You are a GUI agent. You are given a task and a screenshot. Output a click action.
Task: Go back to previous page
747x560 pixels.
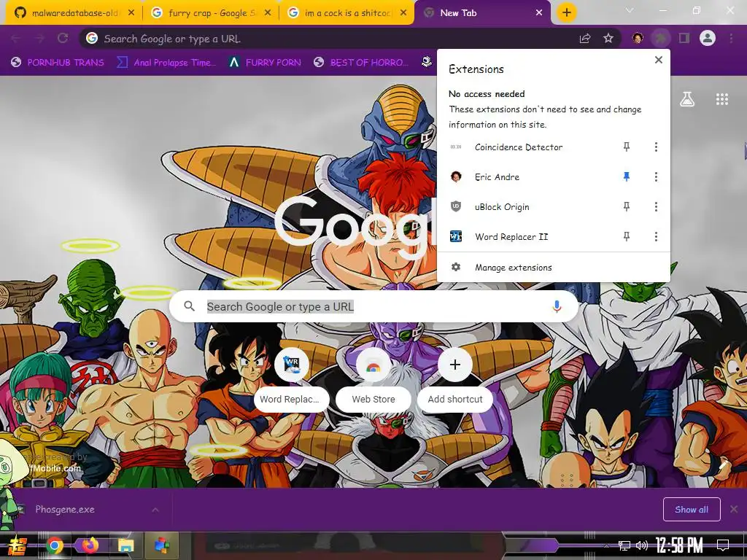point(16,39)
